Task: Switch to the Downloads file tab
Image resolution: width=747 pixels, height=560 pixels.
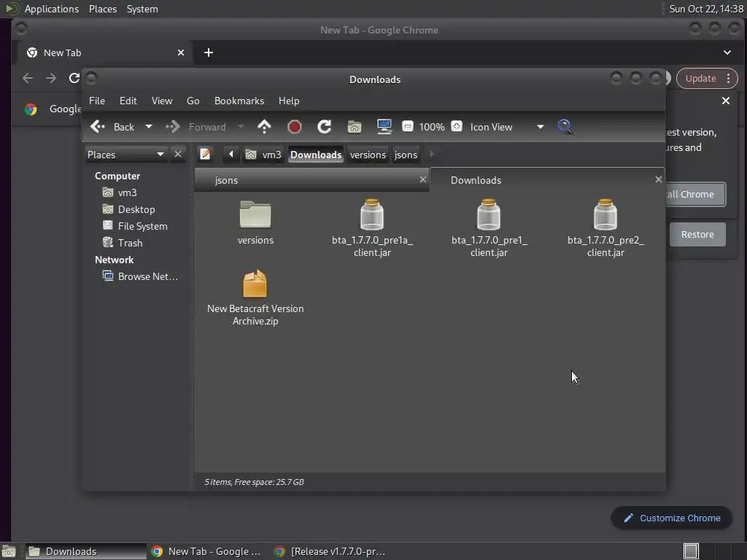Action: click(x=547, y=181)
